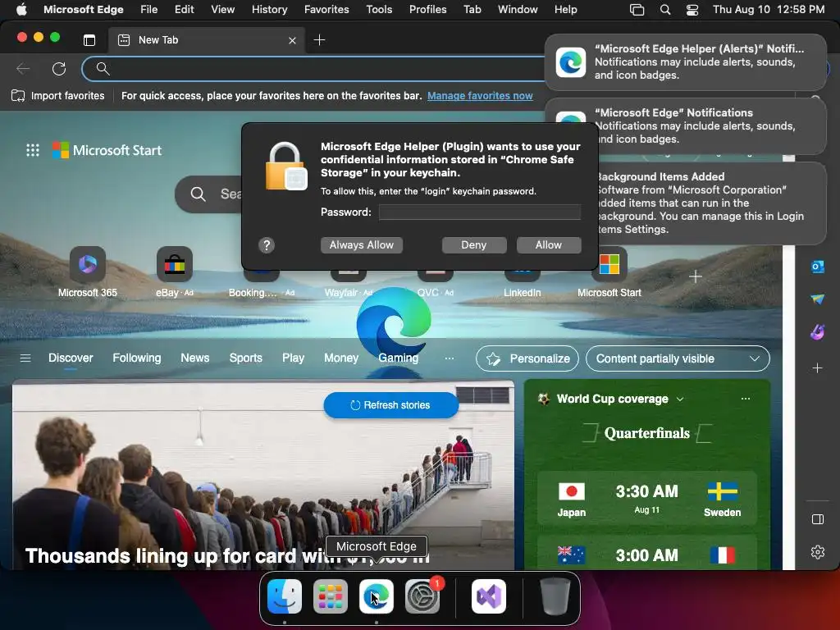Open World Cup card options ellipsis
Screen dimensions: 840x630
click(745, 399)
